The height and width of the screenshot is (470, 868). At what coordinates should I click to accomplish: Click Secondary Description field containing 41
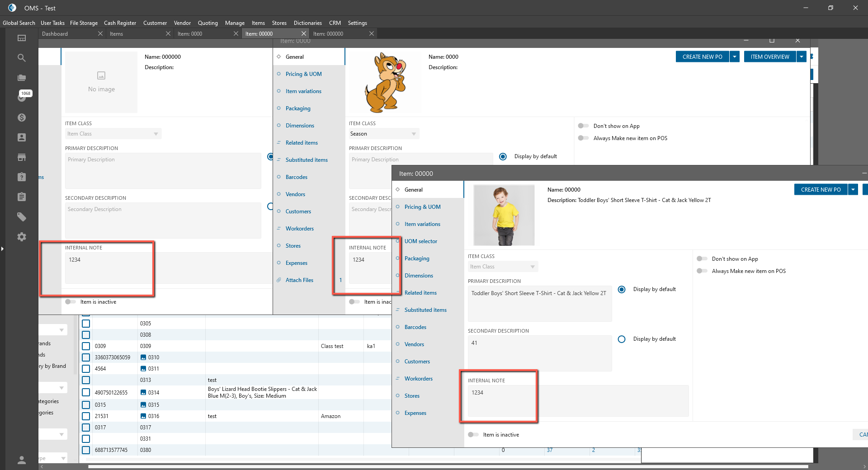540,353
